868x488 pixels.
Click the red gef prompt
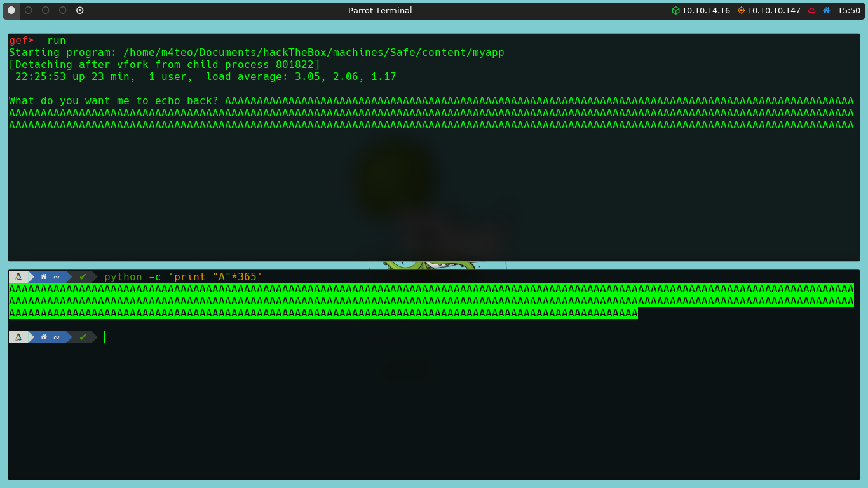[x=22, y=41]
